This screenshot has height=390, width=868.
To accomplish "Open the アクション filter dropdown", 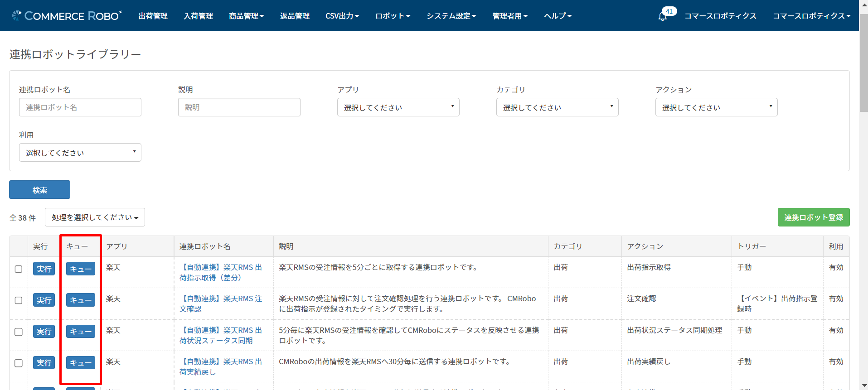I will [716, 107].
